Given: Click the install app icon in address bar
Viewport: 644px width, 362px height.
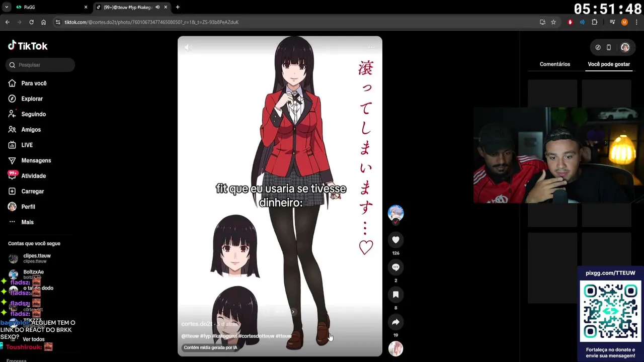Looking at the screenshot, I should [542, 22].
